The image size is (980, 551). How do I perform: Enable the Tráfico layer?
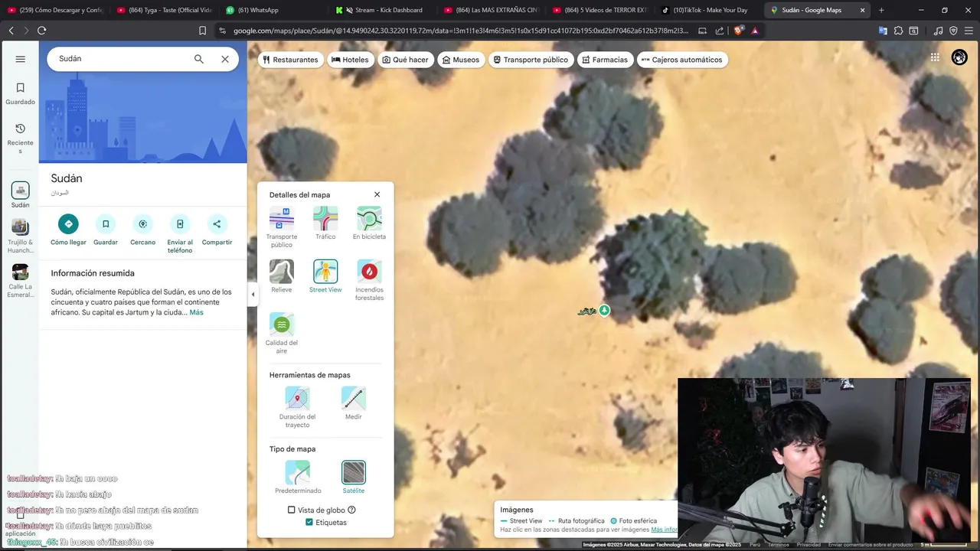(325, 223)
